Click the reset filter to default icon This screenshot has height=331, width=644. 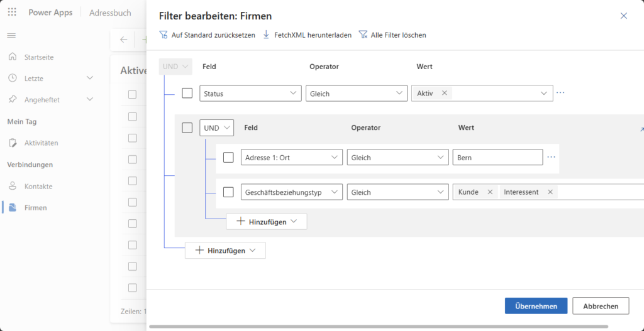[164, 35]
